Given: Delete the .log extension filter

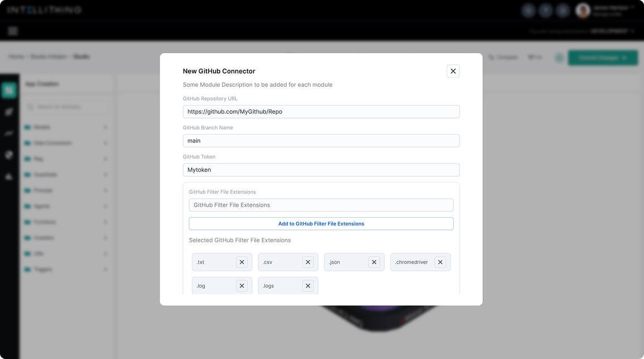Looking at the screenshot, I should coord(241,286).
